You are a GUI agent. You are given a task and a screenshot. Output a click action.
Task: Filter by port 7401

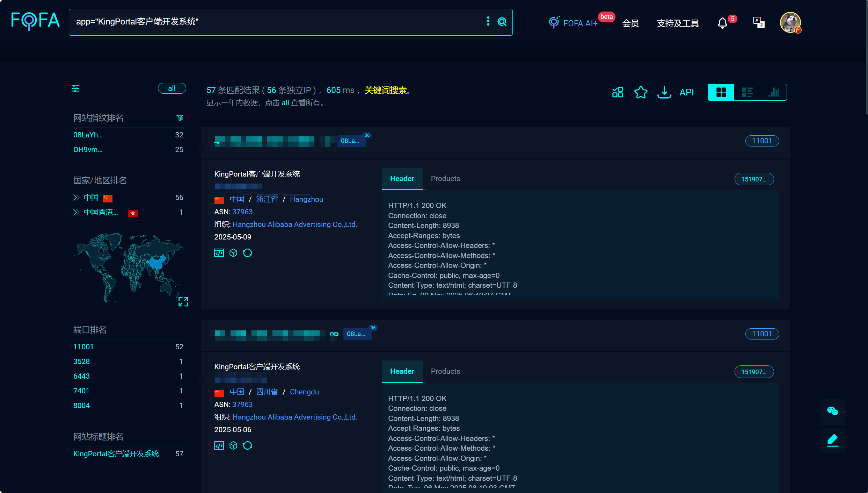(x=81, y=391)
